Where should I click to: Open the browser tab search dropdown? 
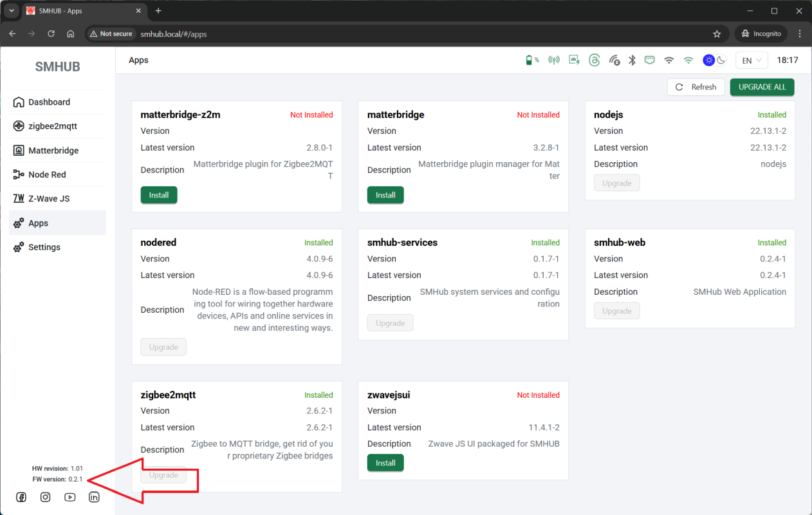pos(11,11)
